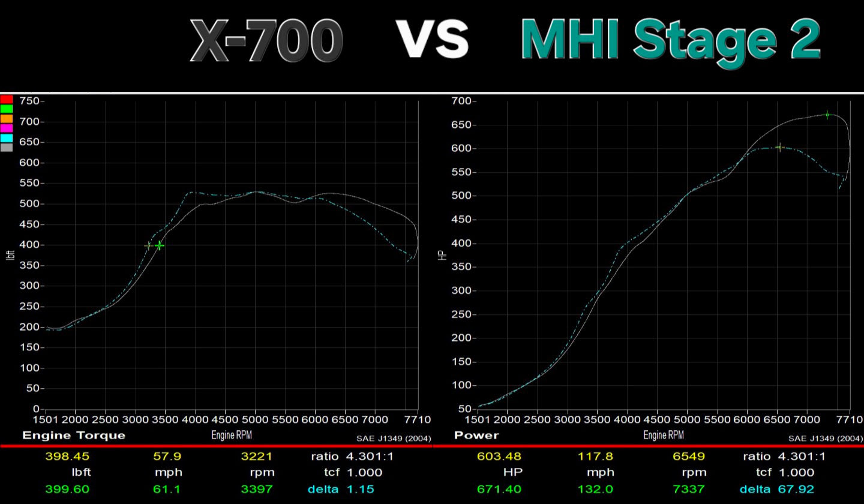
Task: Select the green cursor marker on torque graph
Action: pyautogui.click(x=159, y=245)
